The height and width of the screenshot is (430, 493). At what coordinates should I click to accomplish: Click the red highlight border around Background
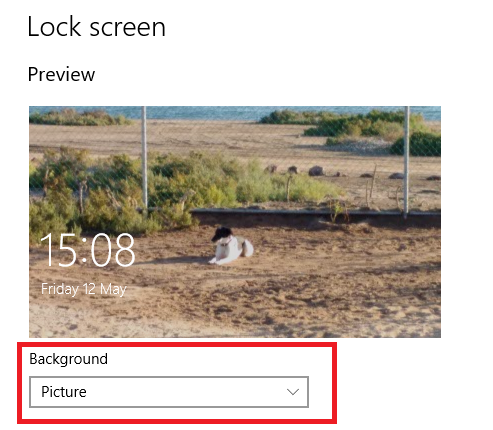click(177, 345)
